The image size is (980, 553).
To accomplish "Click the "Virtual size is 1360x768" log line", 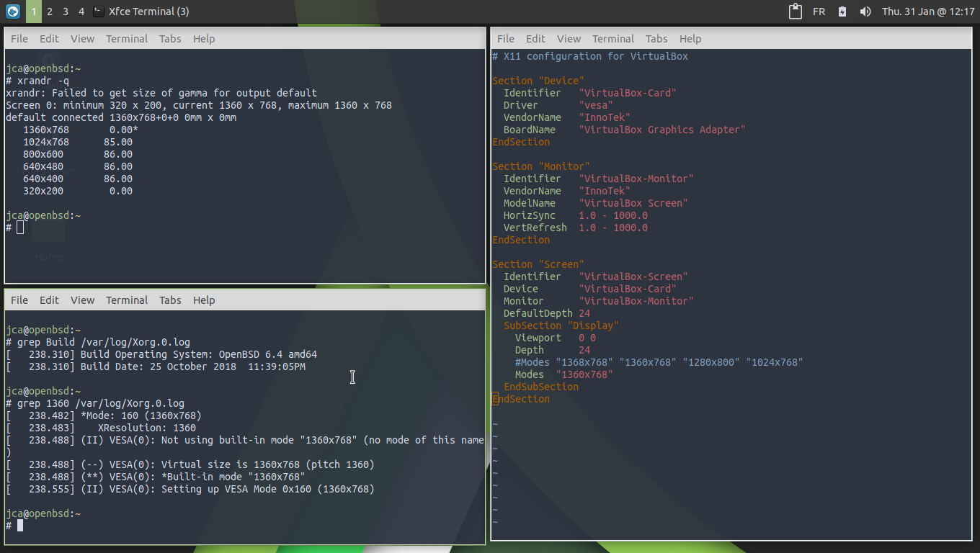I will 190,464.
